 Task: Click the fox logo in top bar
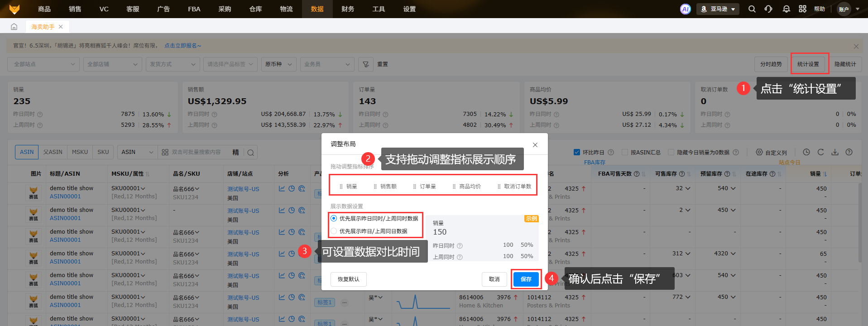14,9
